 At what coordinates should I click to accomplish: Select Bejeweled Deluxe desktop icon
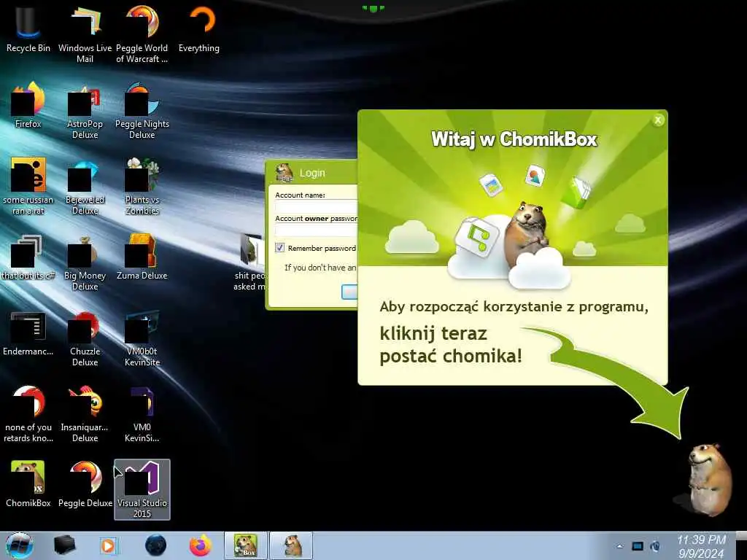85,186
